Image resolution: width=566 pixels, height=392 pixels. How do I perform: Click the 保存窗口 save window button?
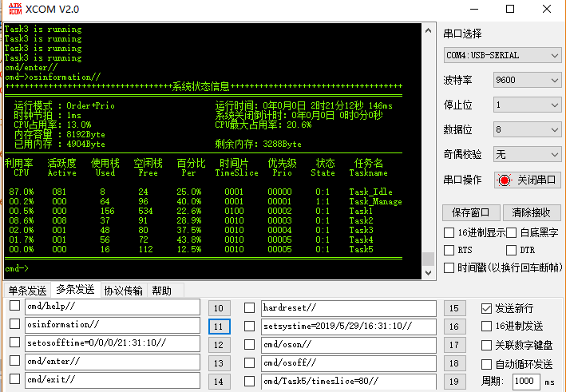(471, 212)
